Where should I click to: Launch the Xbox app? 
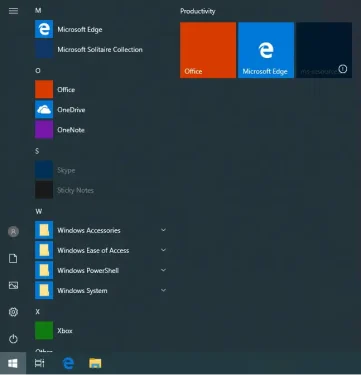click(x=100, y=331)
